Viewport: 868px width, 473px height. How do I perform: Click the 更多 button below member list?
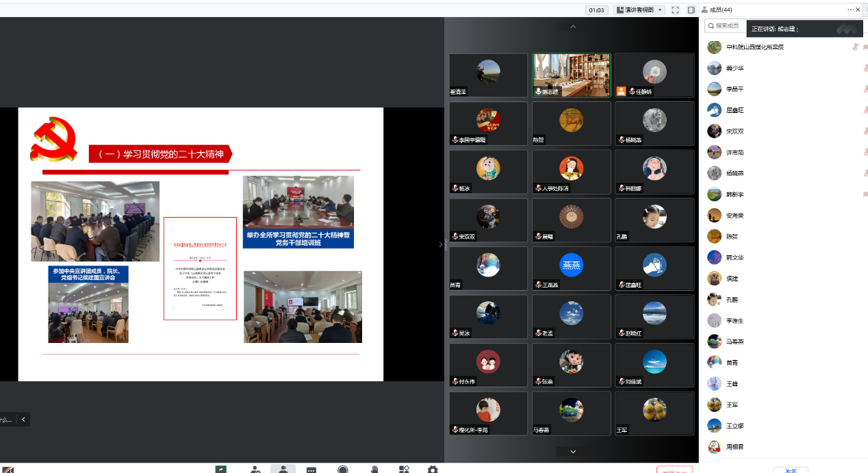pyautogui.click(x=791, y=470)
